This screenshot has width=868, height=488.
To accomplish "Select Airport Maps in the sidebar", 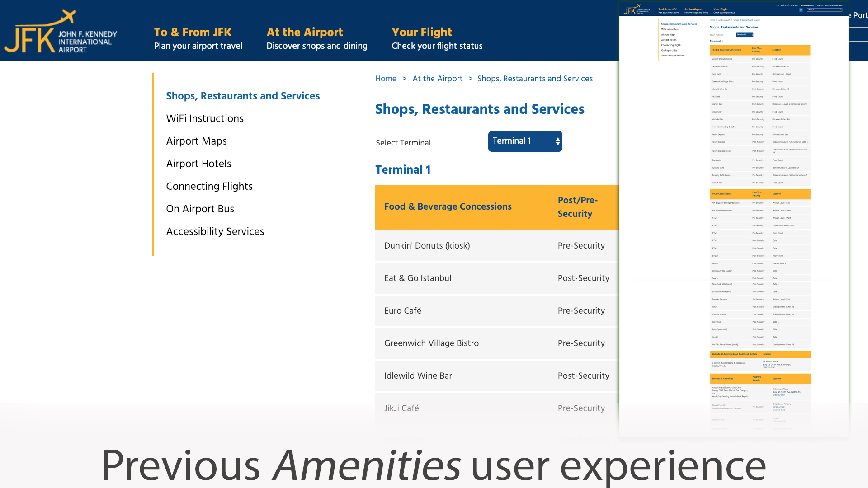I will tap(196, 141).
